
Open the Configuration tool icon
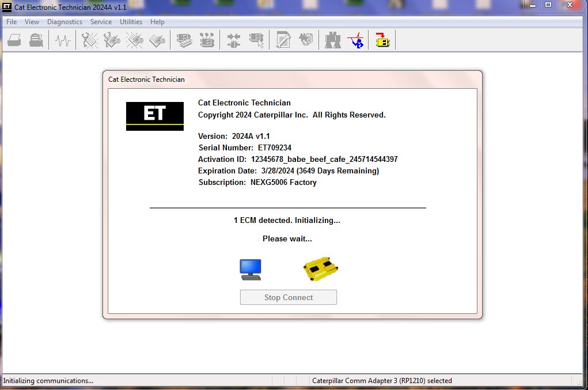(207, 40)
